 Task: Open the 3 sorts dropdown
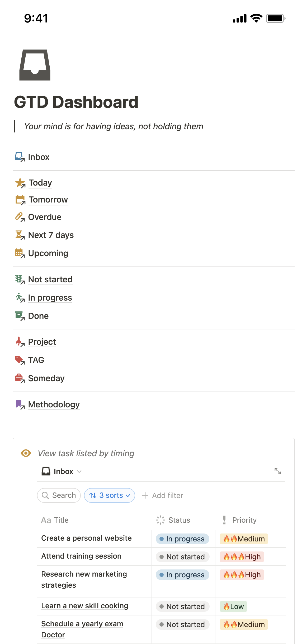(x=110, y=495)
